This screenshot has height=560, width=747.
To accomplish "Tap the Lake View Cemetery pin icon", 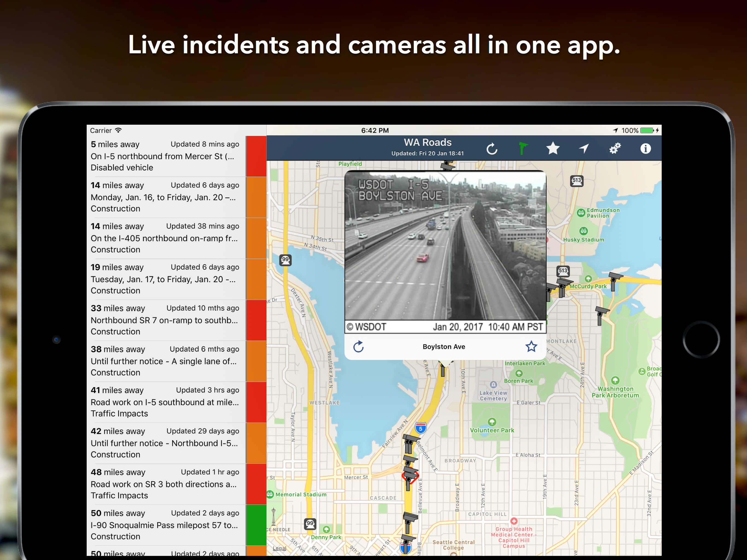I will (x=493, y=384).
